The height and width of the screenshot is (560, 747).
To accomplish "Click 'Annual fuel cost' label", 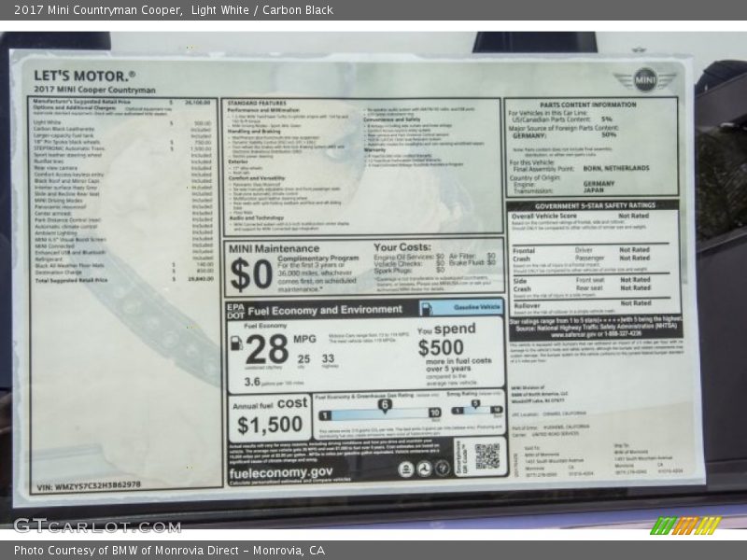I will pos(270,404).
